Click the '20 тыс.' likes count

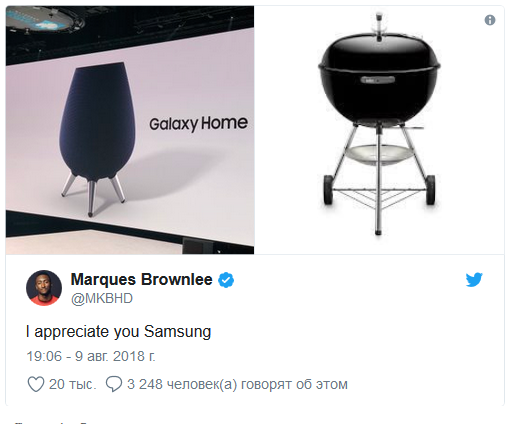(x=73, y=384)
